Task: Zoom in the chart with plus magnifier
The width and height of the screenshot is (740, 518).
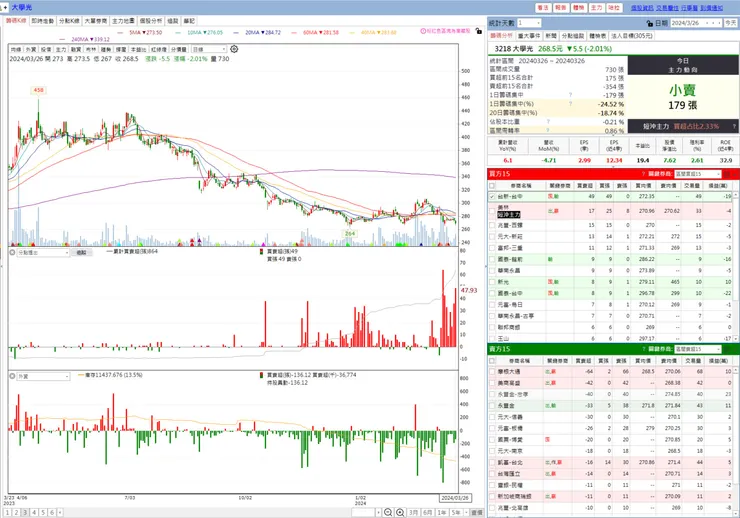Action: pyautogui.click(x=400, y=512)
